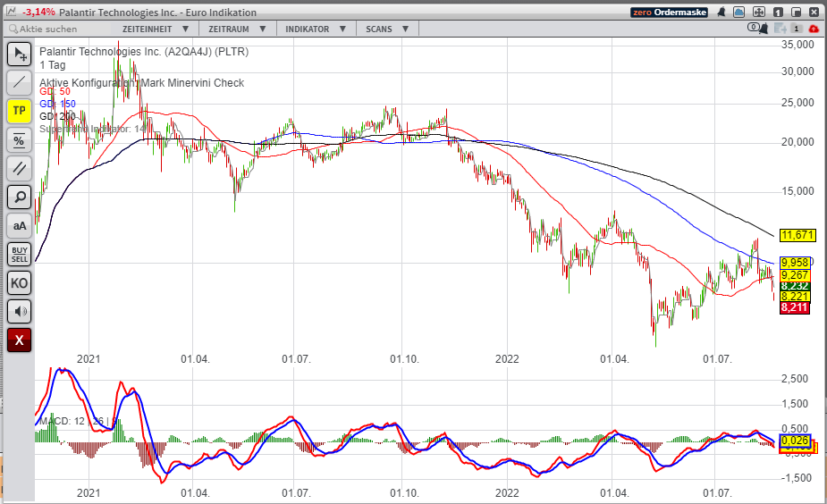This screenshot has width=827, height=504.
Task: Open the percent measuring tool
Action: click(x=19, y=140)
